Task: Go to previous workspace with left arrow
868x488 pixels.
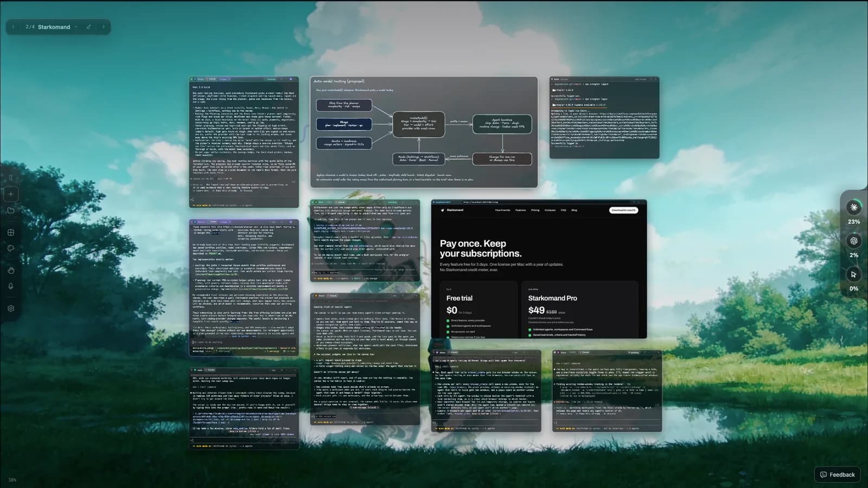Action: (14, 27)
